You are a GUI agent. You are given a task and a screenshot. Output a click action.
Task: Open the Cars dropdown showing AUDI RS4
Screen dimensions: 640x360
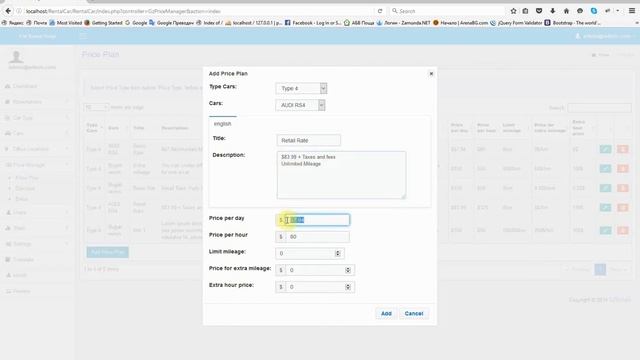pyautogui.click(x=300, y=105)
